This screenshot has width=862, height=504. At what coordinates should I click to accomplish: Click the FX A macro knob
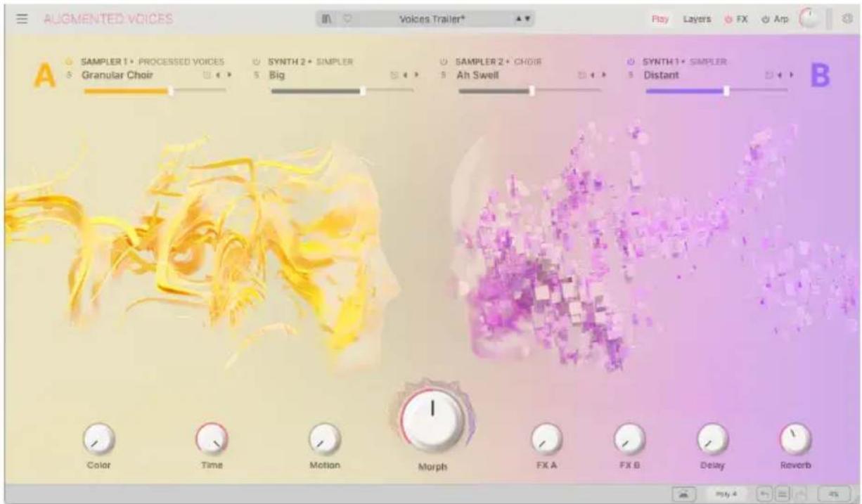point(546,440)
